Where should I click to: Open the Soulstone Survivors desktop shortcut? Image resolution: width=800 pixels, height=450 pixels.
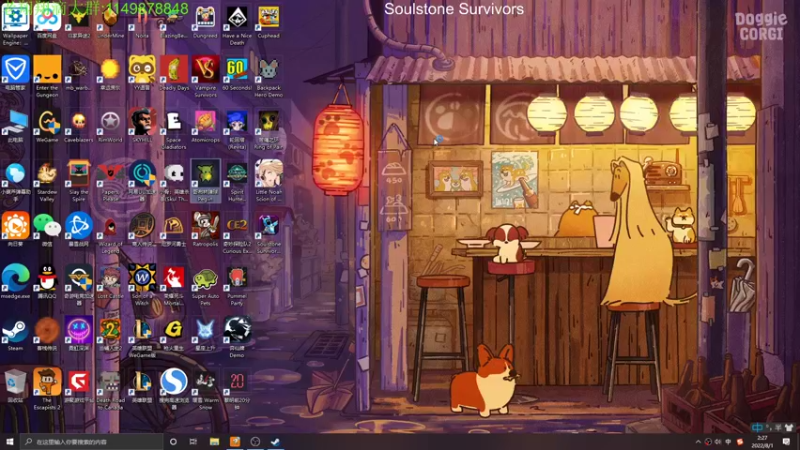(268, 234)
